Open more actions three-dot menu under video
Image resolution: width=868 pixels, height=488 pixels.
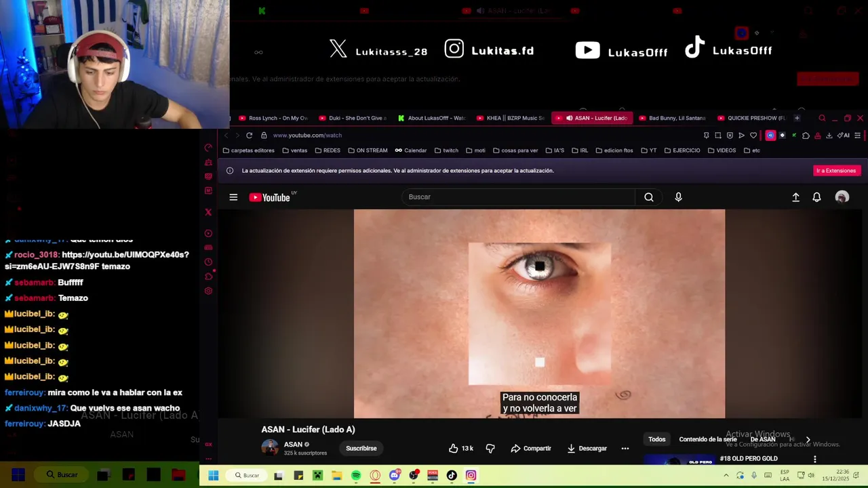(625, 448)
